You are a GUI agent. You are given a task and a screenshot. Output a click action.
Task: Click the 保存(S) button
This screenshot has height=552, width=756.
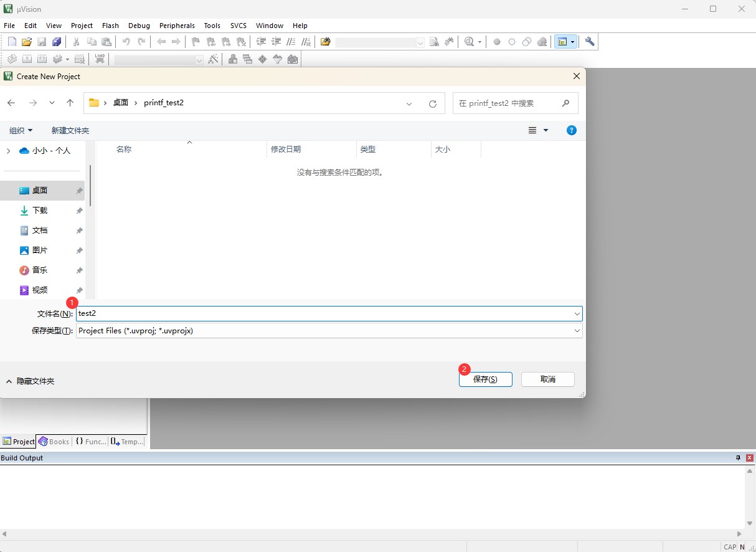[485, 379]
